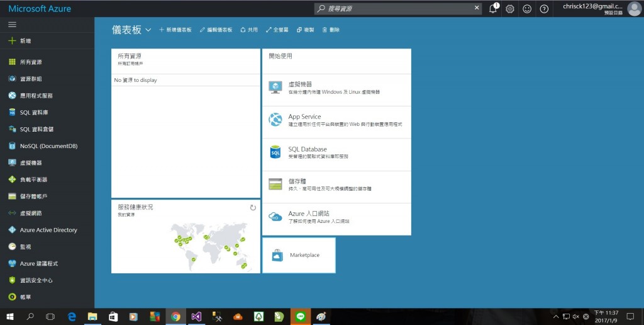Image resolution: width=644 pixels, height=325 pixels.
Task: Click 刪除 to delete the dashboard
Action: pos(331,30)
